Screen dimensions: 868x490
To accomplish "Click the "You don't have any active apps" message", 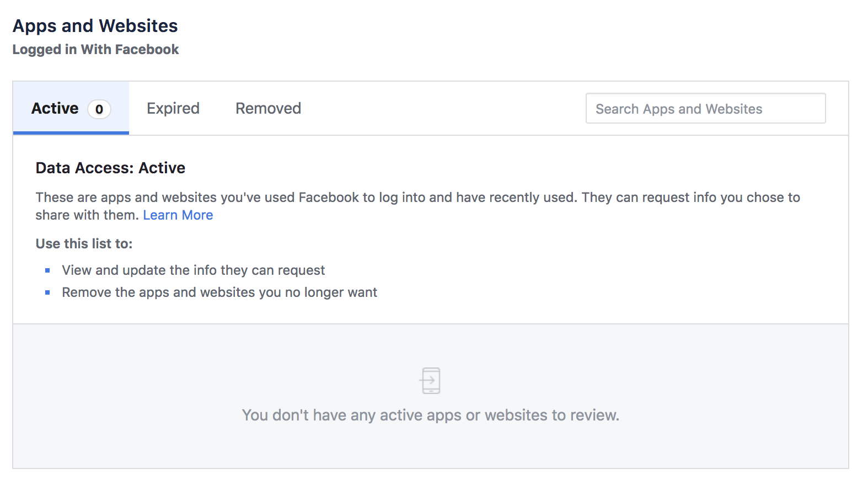I will click(430, 415).
